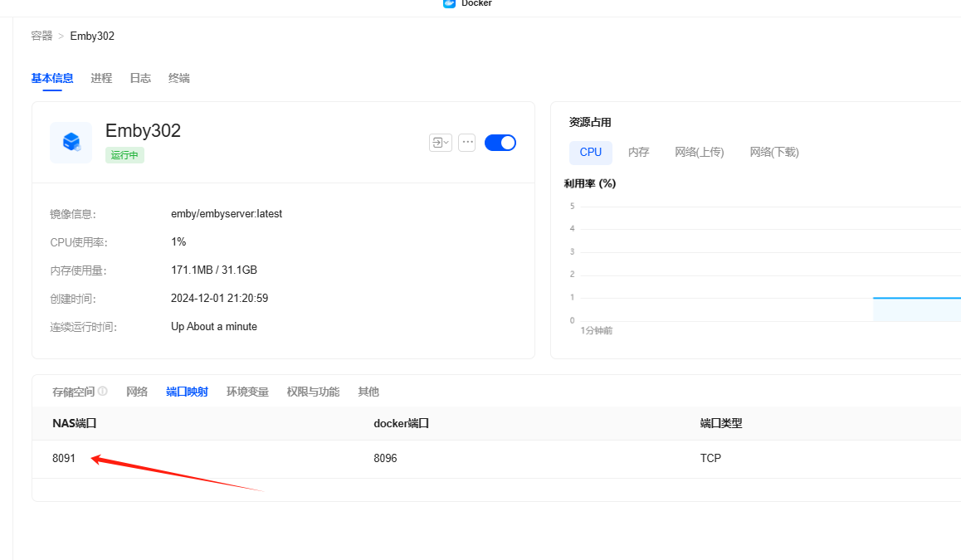The width and height of the screenshot is (961, 560).
Task: Open the 其他 section tab
Action: [x=368, y=392]
